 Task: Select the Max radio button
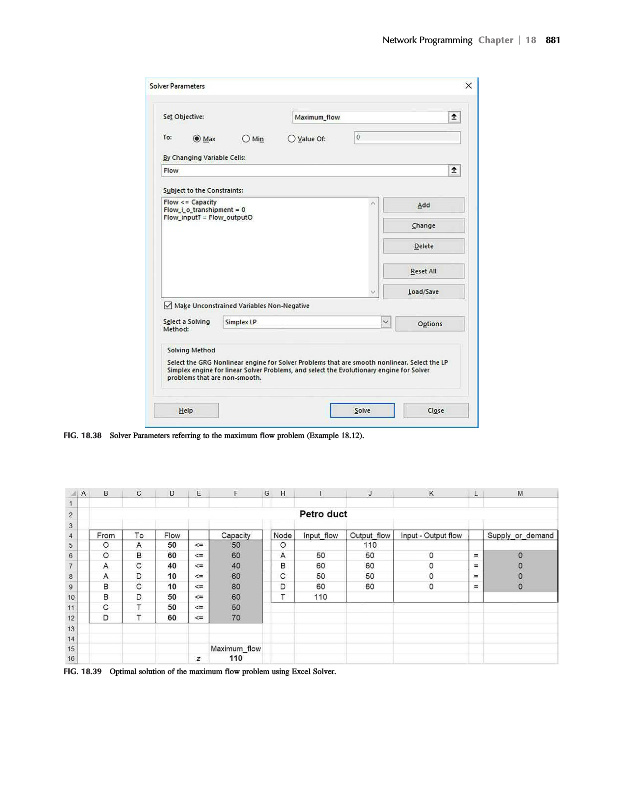(x=197, y=139)
